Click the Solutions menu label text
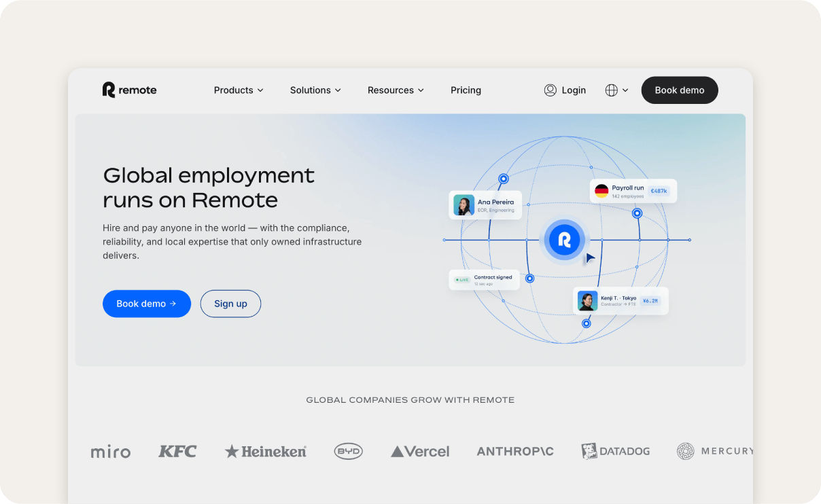This screenshot has height=504, width=821. click(310, 90)
